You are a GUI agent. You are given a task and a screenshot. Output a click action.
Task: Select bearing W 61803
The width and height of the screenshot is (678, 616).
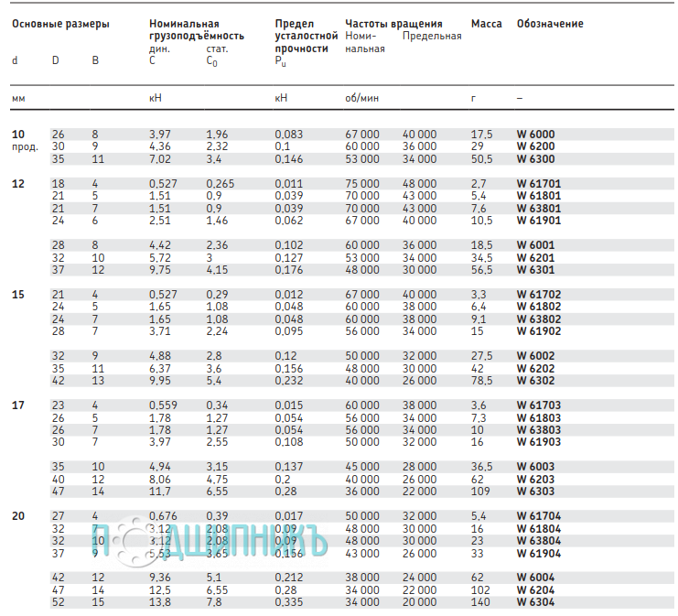tap(539, 418)
